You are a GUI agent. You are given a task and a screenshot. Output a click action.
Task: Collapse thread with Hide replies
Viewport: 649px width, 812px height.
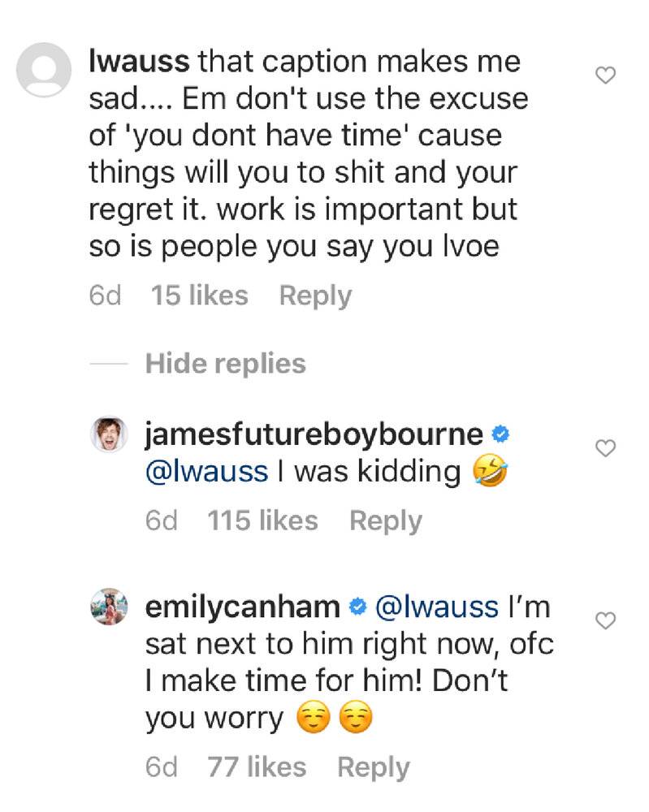(225, 364)
